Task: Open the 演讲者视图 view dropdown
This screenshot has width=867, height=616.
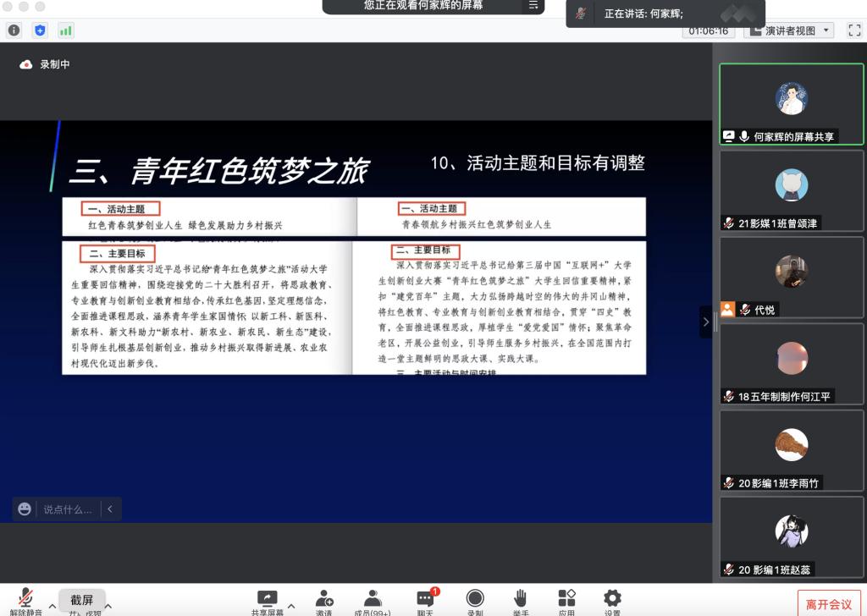Action: click(789, 30)
